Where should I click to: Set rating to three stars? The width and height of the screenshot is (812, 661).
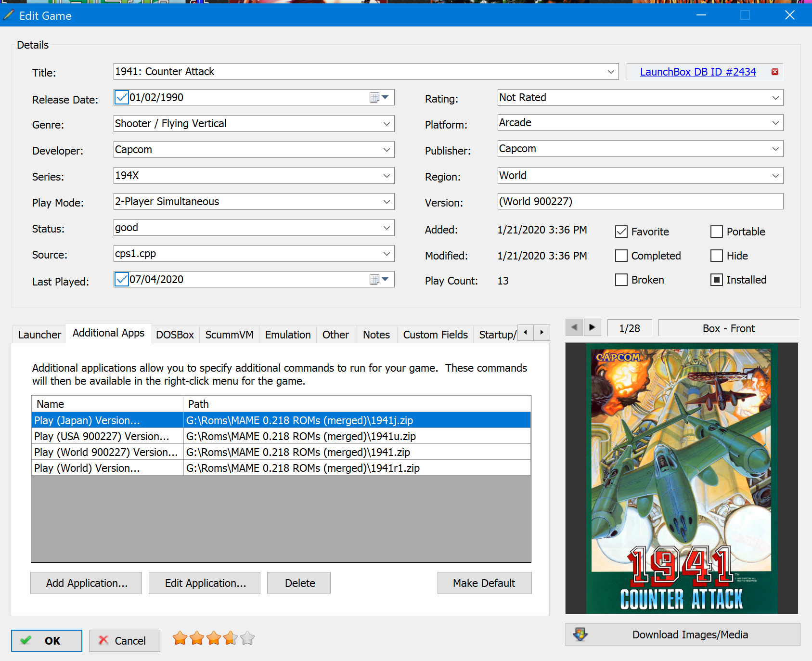(x=214, y=638)
